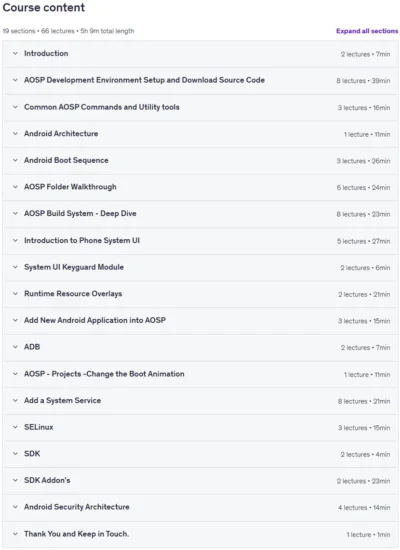400x550 pixels.
Task: Expand the Introduction section chevron
Action: pos(15,54)
